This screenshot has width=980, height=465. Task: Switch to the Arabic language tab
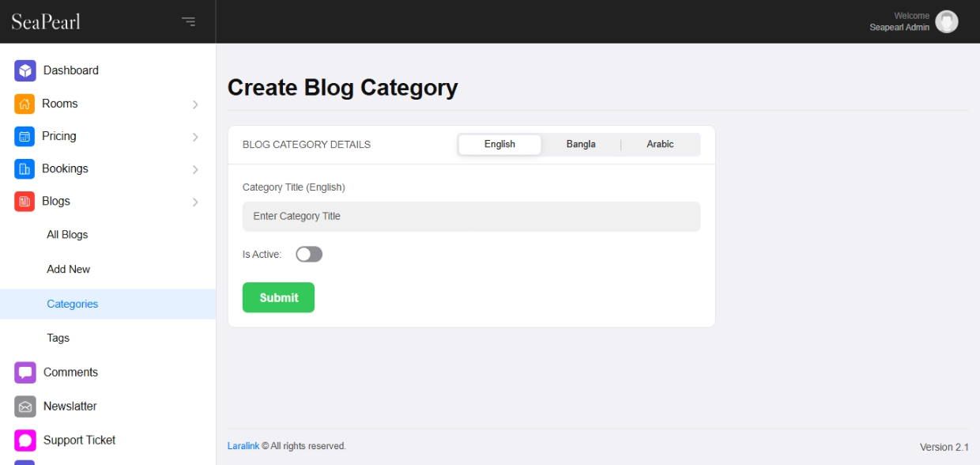[x=660, y=144]
